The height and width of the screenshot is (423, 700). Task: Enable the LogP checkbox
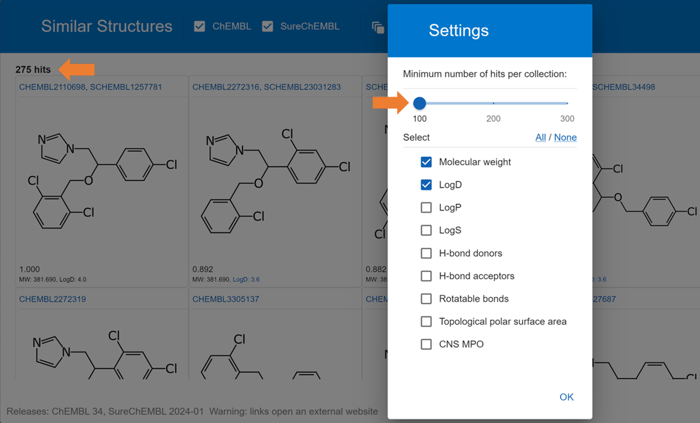click(x=426, y=207)
